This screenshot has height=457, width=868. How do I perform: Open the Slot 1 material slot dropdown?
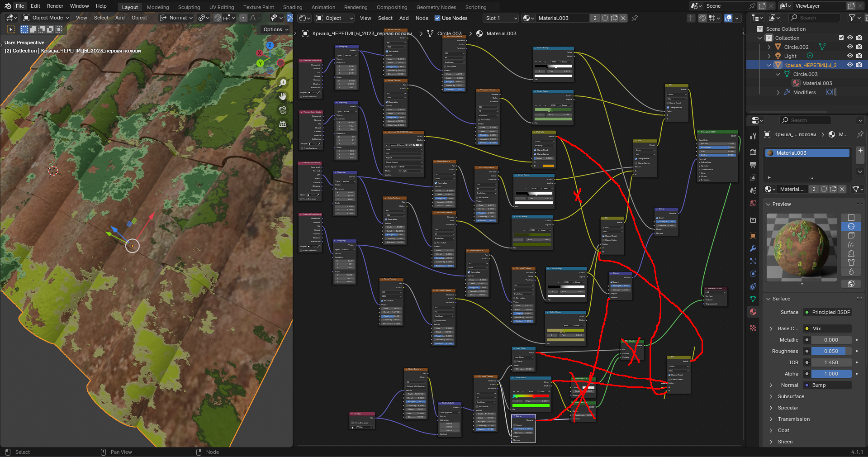pos(500,18)
